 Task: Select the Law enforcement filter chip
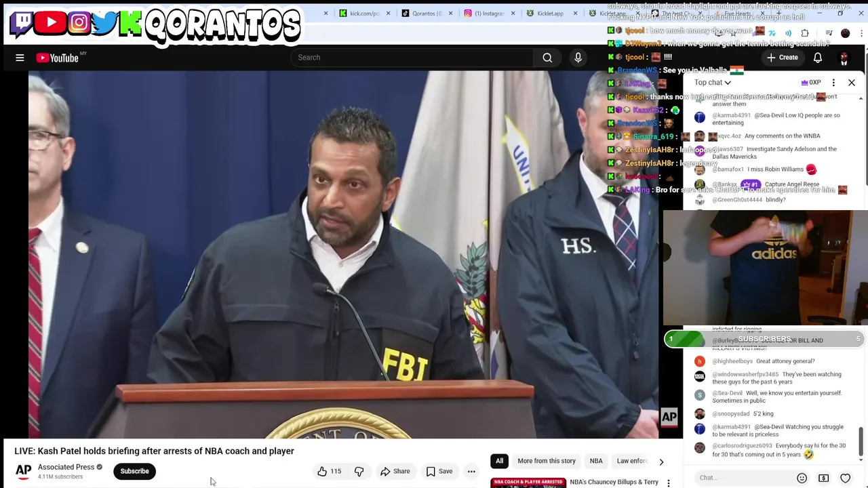[x=632, y=461]
